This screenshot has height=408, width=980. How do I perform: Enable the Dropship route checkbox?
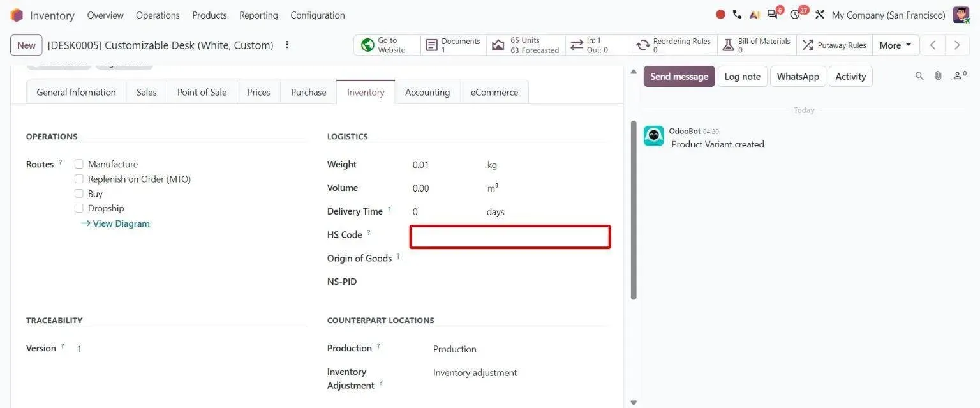click(x=79, y=208)
